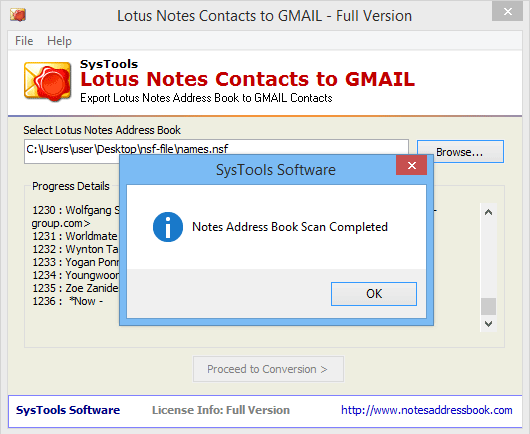
Task: Open the Help menu
Action: coord(59,41)
